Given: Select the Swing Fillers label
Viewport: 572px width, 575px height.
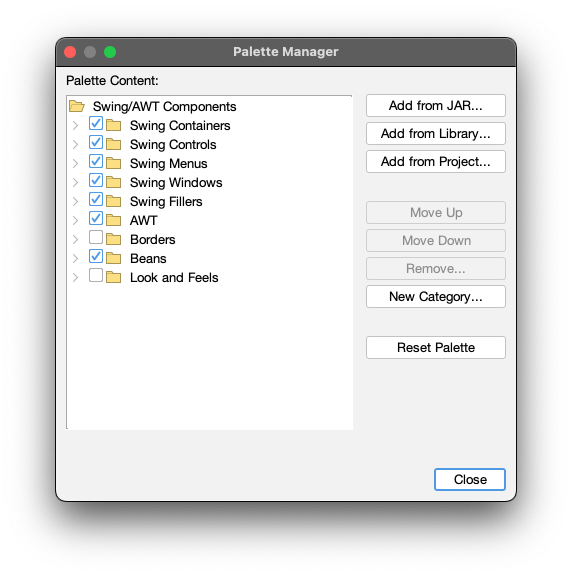Looking at the screenshot, I should tap(166, 202).
